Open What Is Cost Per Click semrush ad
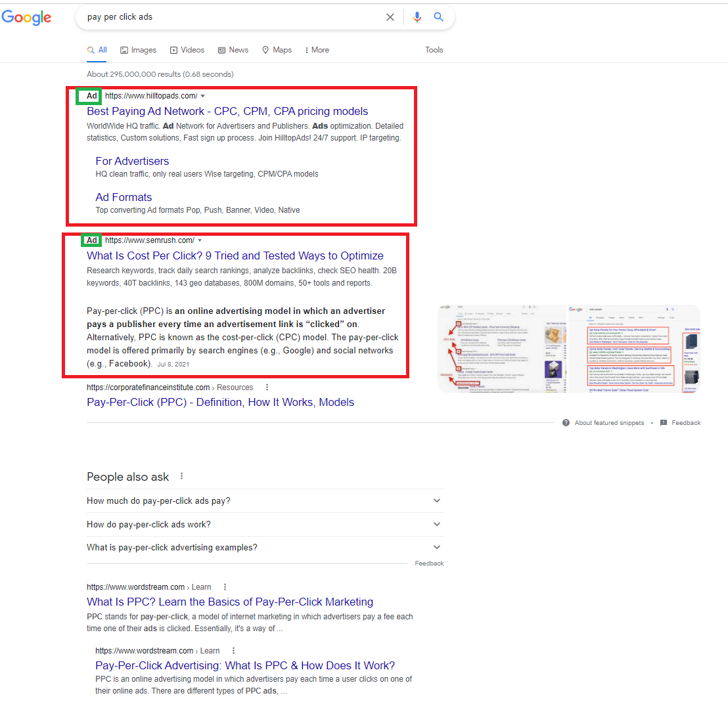728x710 pixels. pos(235,255)
